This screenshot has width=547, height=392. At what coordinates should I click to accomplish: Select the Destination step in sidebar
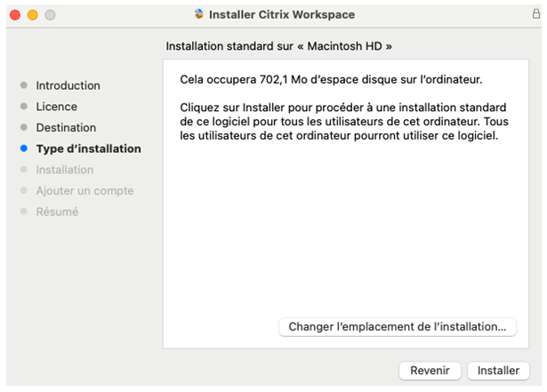tap(66, 128)
